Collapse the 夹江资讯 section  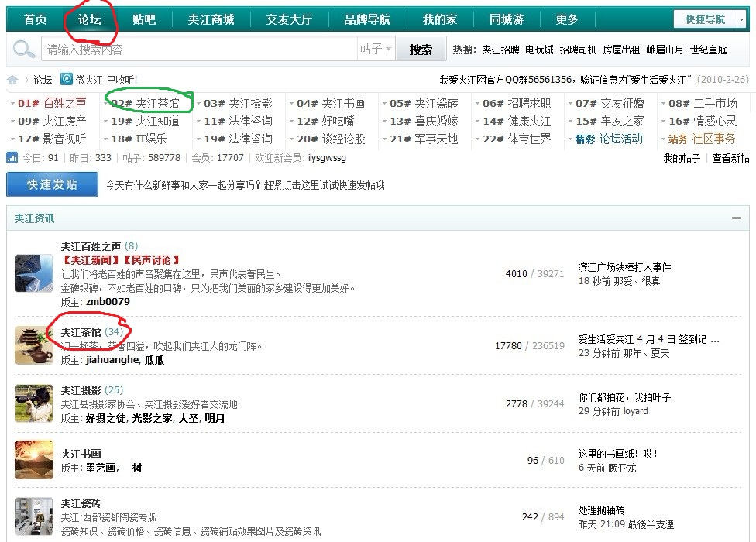736,218
